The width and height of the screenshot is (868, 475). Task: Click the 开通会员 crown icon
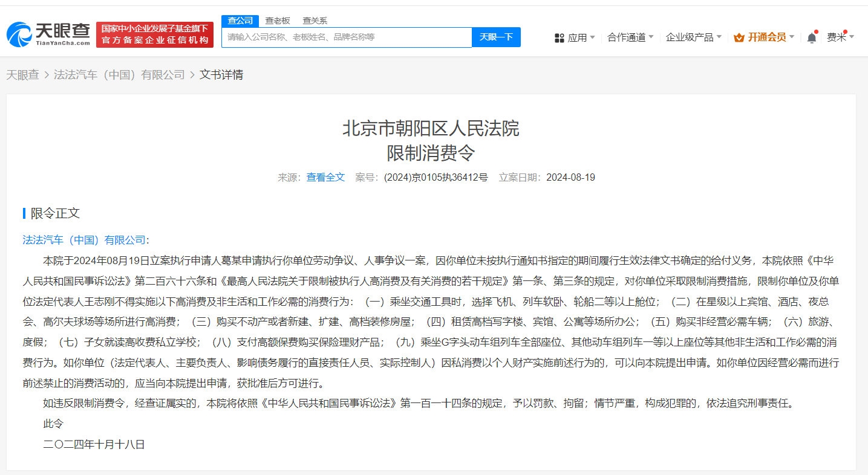(739, 37)
